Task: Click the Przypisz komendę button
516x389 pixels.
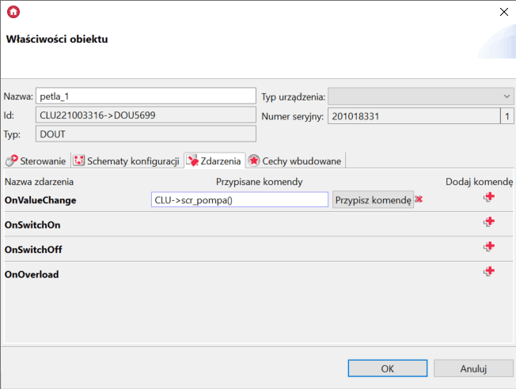Action: [x=373, y=200]
